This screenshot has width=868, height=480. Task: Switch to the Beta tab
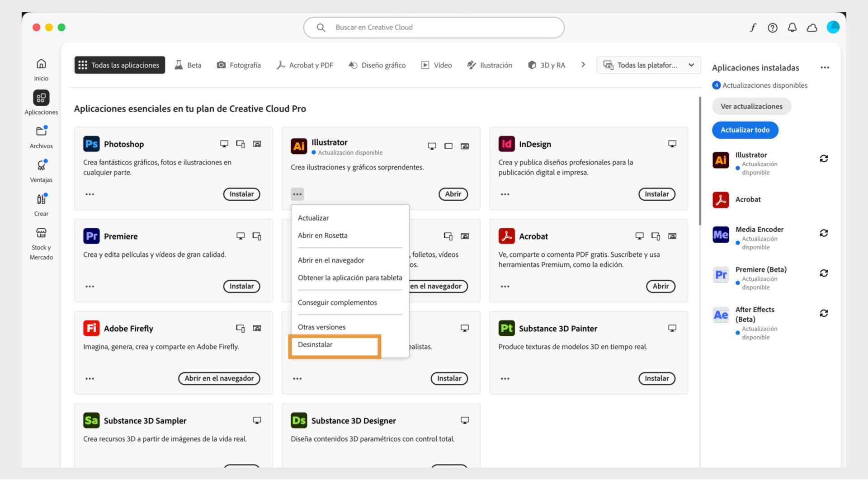click(188, 65)
